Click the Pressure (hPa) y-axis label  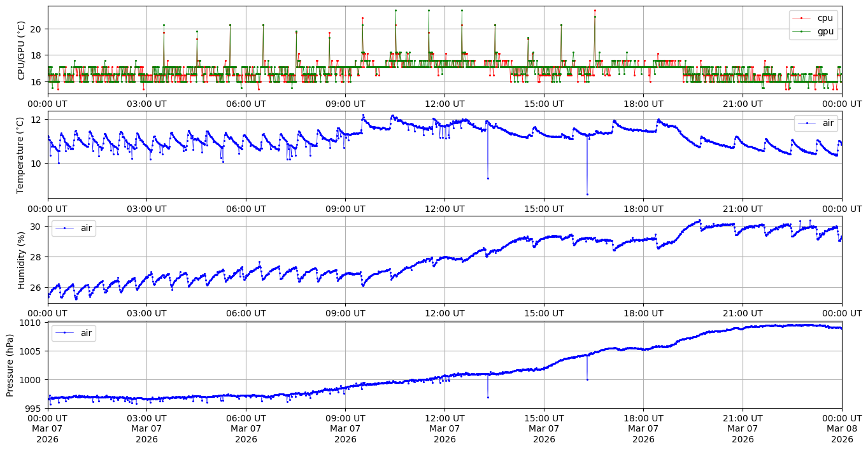pyautogui.click(x=10, y=365)
